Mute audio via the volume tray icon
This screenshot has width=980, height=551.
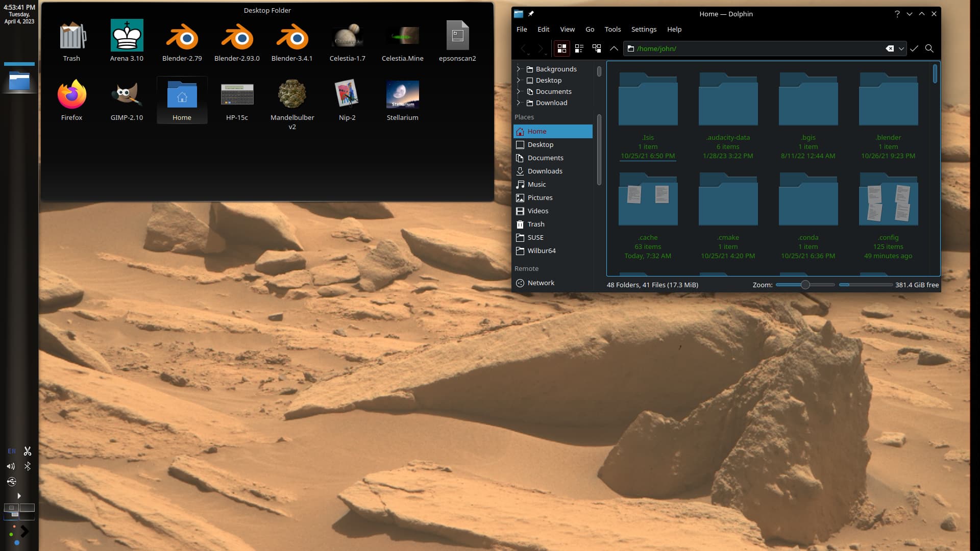point(10,466)
